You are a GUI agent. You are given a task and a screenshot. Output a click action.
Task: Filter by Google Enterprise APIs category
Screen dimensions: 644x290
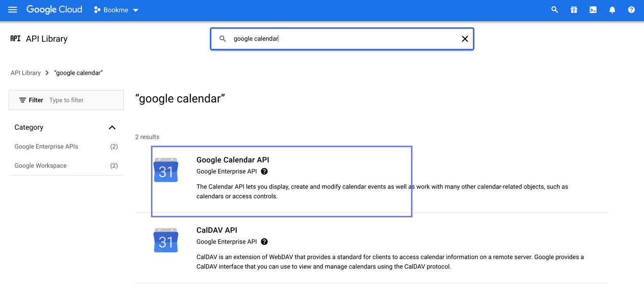click(x=46, y=146)
